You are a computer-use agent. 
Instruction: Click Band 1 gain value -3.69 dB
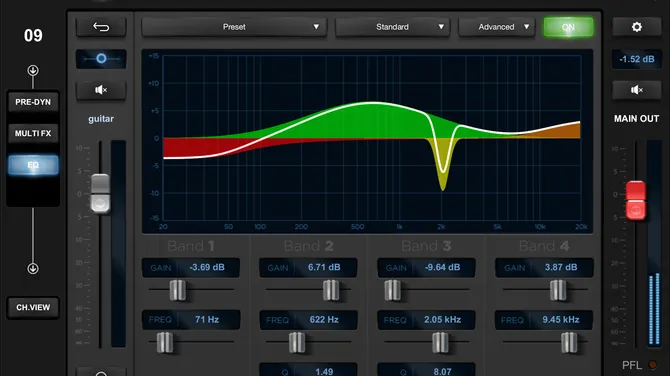coord(207,267)
